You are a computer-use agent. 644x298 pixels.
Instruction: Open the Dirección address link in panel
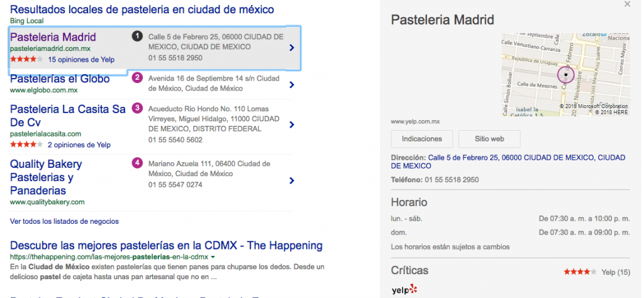(x=508, y=162)
